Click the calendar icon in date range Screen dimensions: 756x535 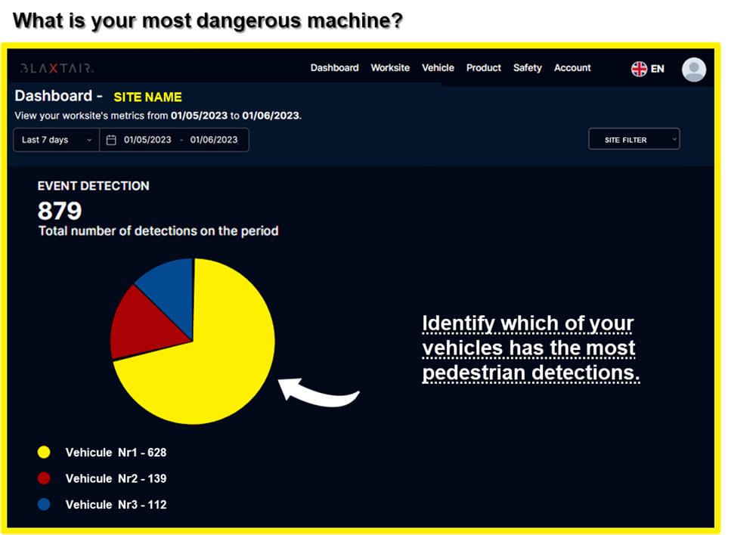point(111,140)
